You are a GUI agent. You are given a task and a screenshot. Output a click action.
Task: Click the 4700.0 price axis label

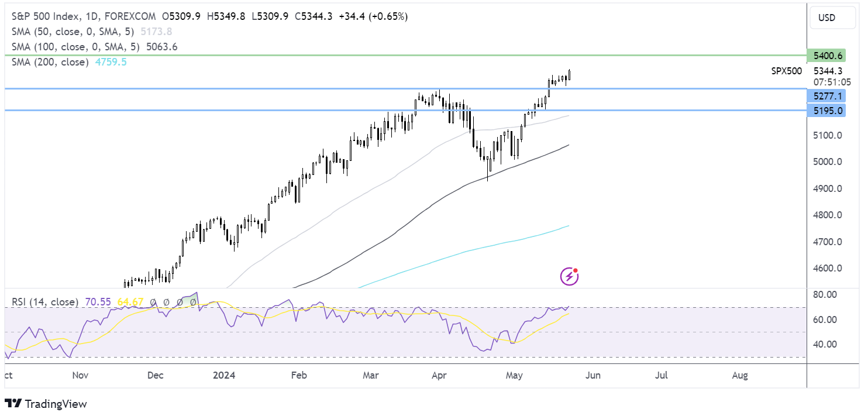tap(827, 242)
